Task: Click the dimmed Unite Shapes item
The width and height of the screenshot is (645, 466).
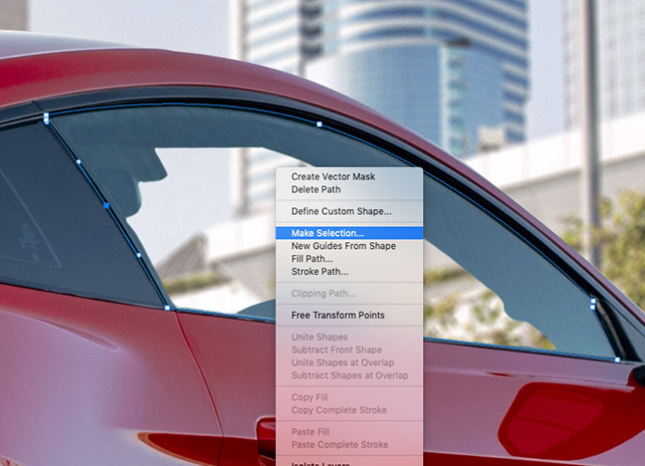Action: (349, 337)
